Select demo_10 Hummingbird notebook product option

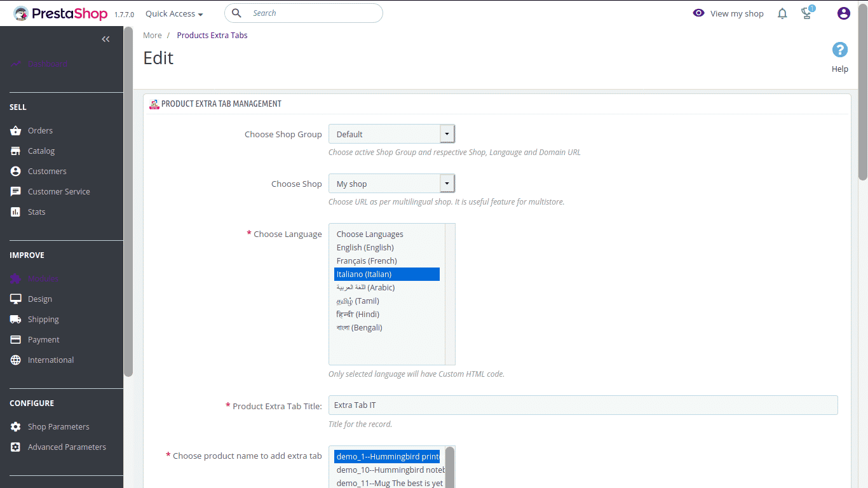(x=388, y=470)
